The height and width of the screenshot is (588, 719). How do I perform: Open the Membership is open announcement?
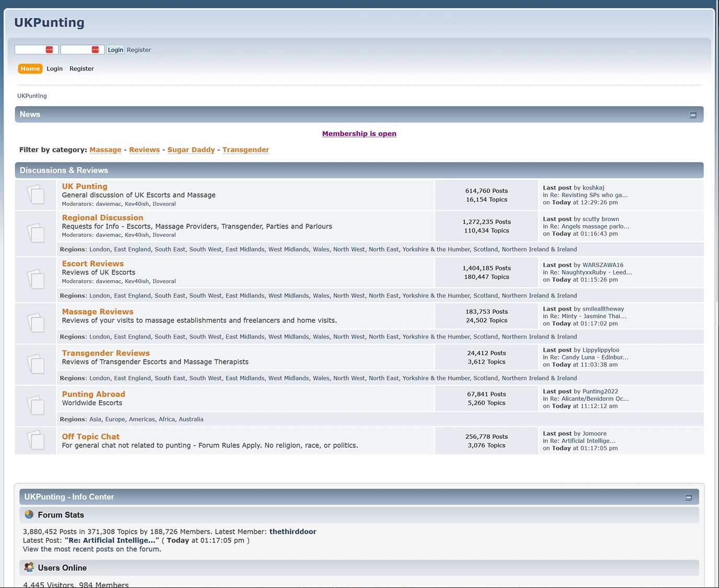click(359, 134)
